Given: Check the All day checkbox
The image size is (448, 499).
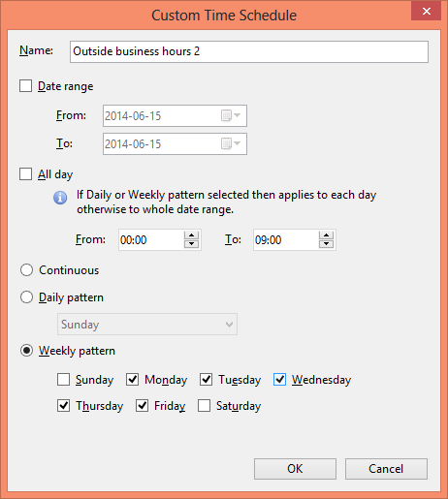Looking at the screenshot, I should [25, 173].
